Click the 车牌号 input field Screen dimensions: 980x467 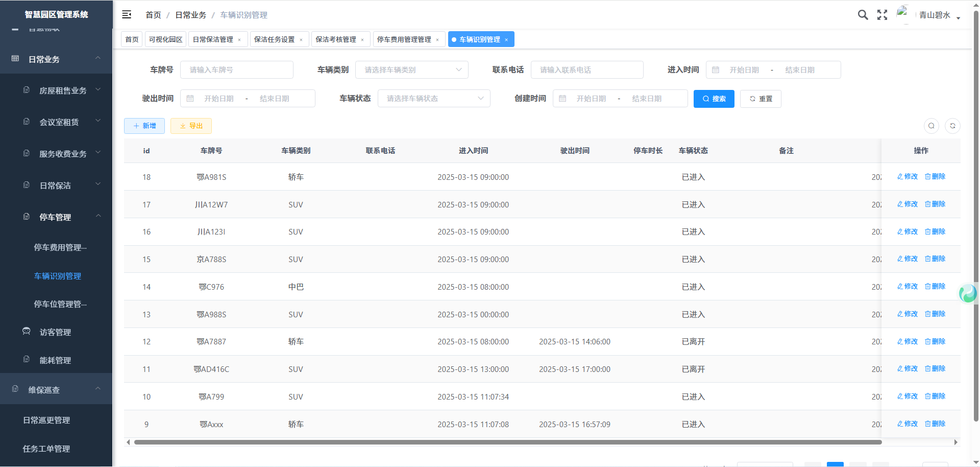[237, 70]
